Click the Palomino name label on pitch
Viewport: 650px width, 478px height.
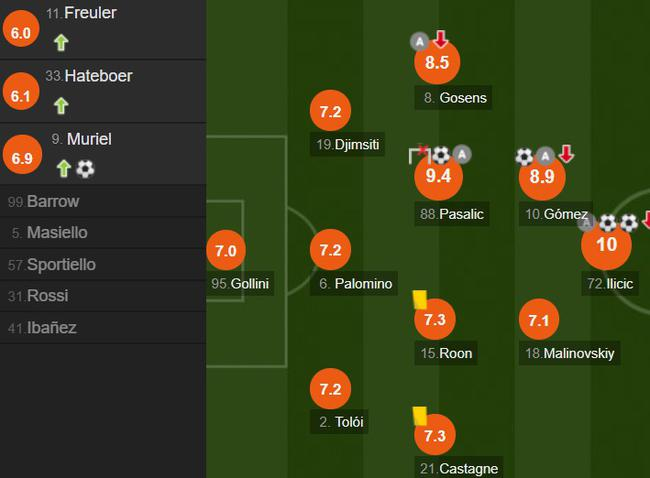[x=355, y=283]
